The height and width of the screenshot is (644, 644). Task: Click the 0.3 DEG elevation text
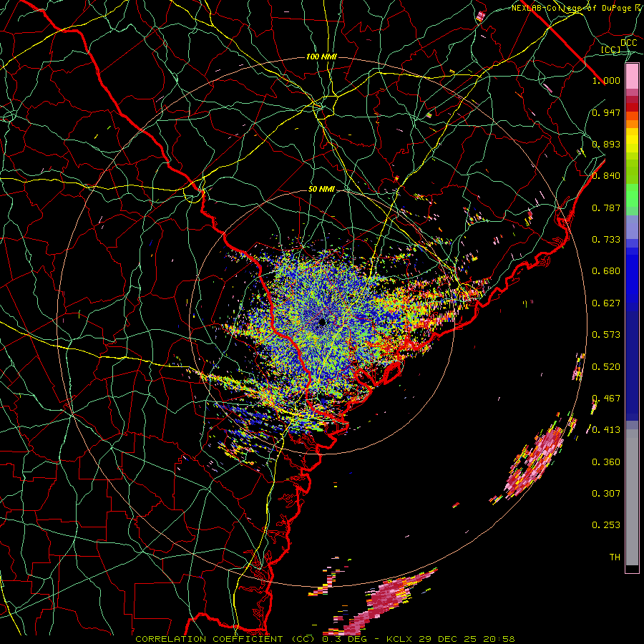[344, 639]
